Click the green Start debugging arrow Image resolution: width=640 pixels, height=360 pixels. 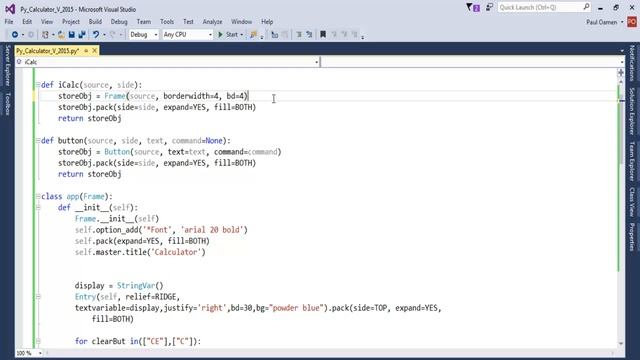[220, 35]
